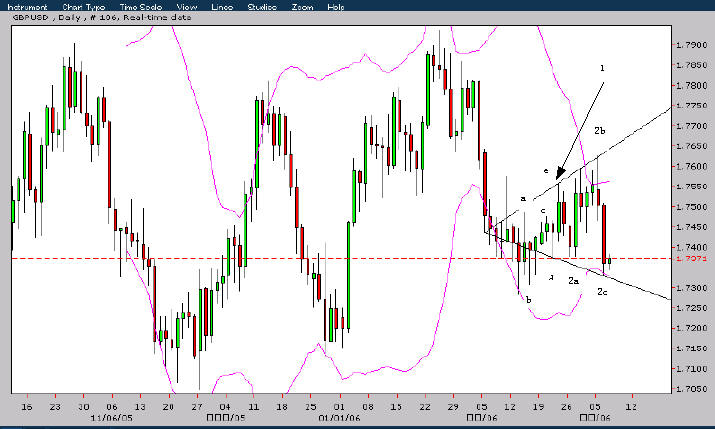
Task: Click the 1.7150 price axis label
Action: pyautogui.click(x=692, y=348)
